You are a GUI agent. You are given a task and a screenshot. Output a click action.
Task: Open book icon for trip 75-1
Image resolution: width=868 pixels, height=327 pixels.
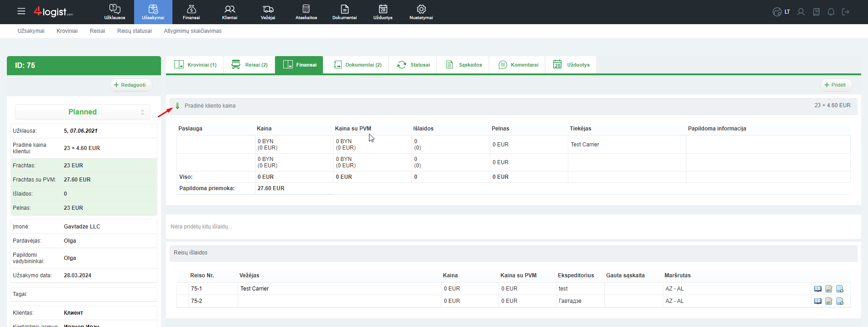point(818,289)
